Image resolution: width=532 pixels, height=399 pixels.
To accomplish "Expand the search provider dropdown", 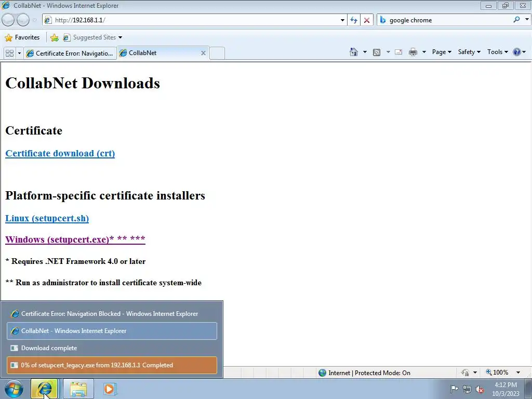I will [527, 20].
